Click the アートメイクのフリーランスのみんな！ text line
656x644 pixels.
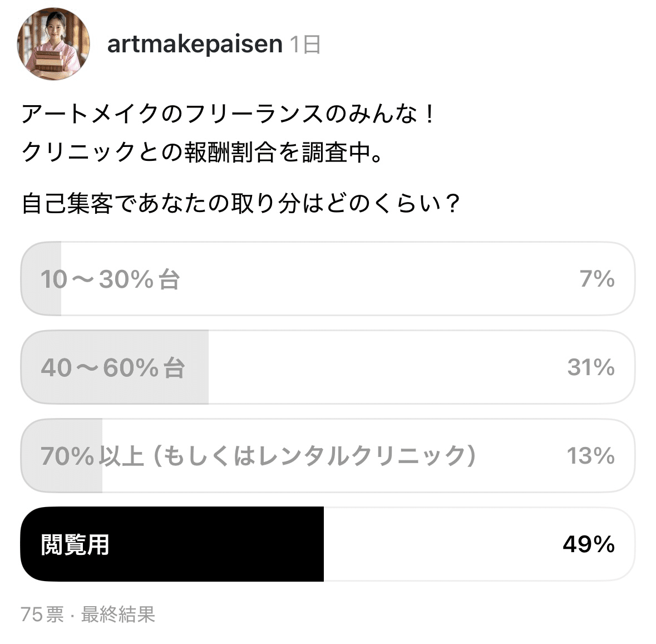coord(228,114)
